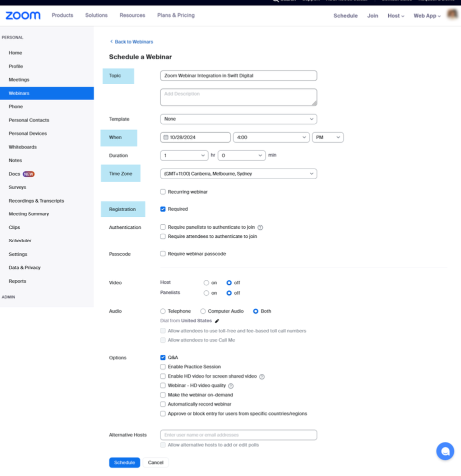This screenshot has height=476, width=461.
Task: Enable the Recurring webinar checkbox
Action: 163,192
